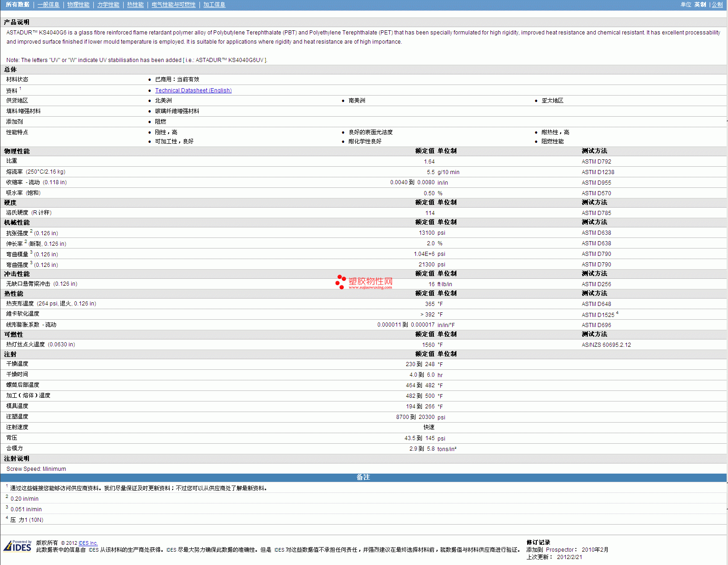Click the 耐化学性良好 feature

pyautogui.click(x=365, y=141)
